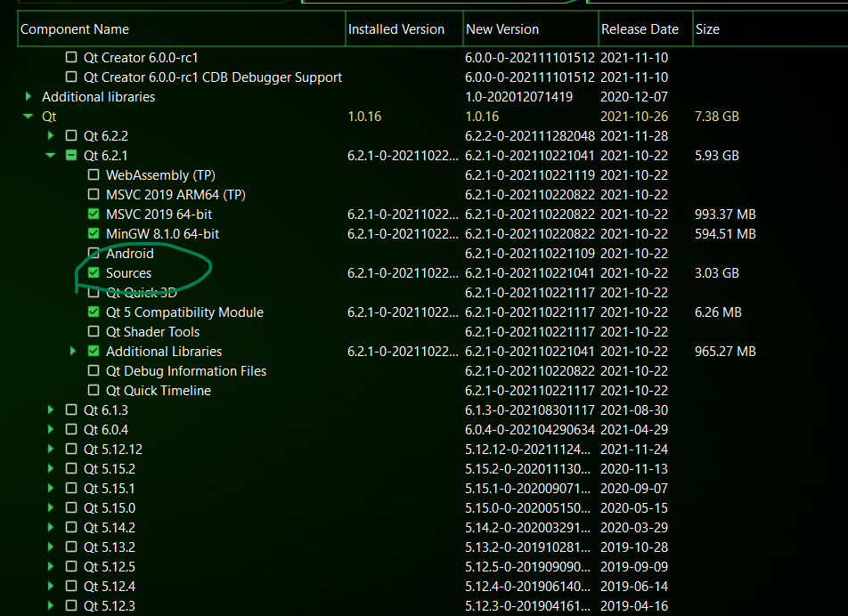Check Qt Debug Information Files

pyautogui.click(x=94, y=370)
